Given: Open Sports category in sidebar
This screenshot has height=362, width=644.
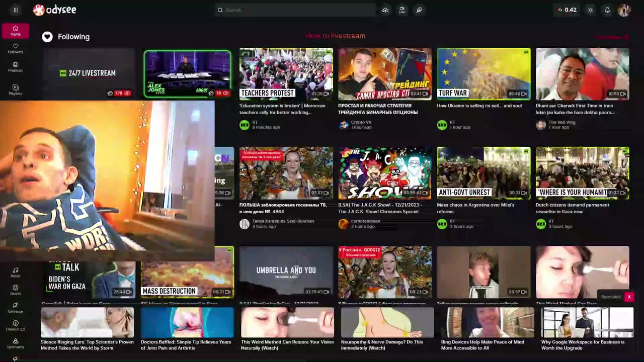Looking at the screenshot, I should pyautogui.click(x=16, y=290).
